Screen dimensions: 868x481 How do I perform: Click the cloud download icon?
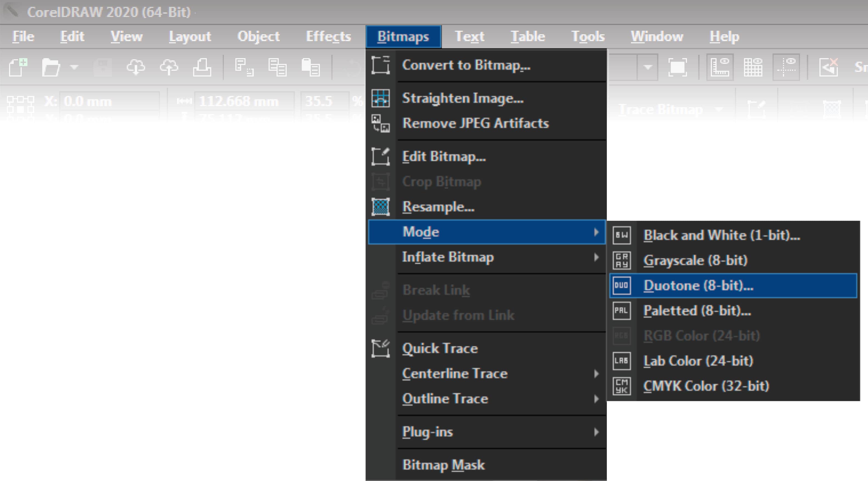136,67
